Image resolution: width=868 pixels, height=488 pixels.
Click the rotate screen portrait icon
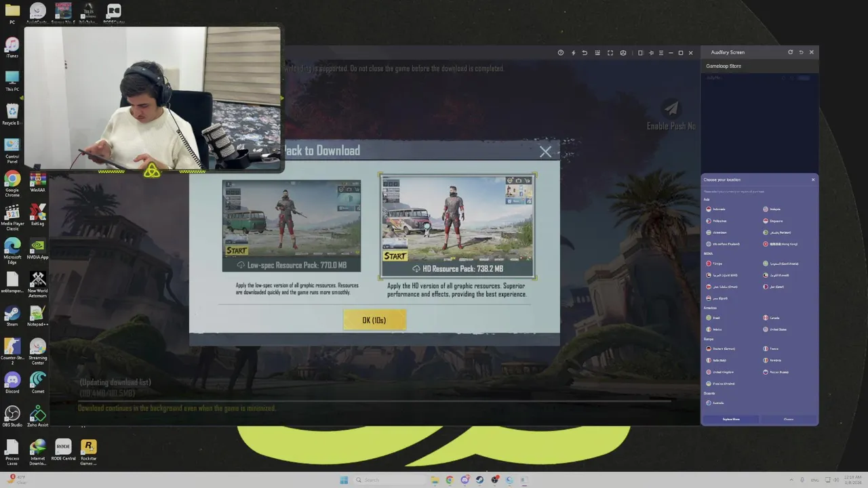pyautogui.click(x=640, y=53)
